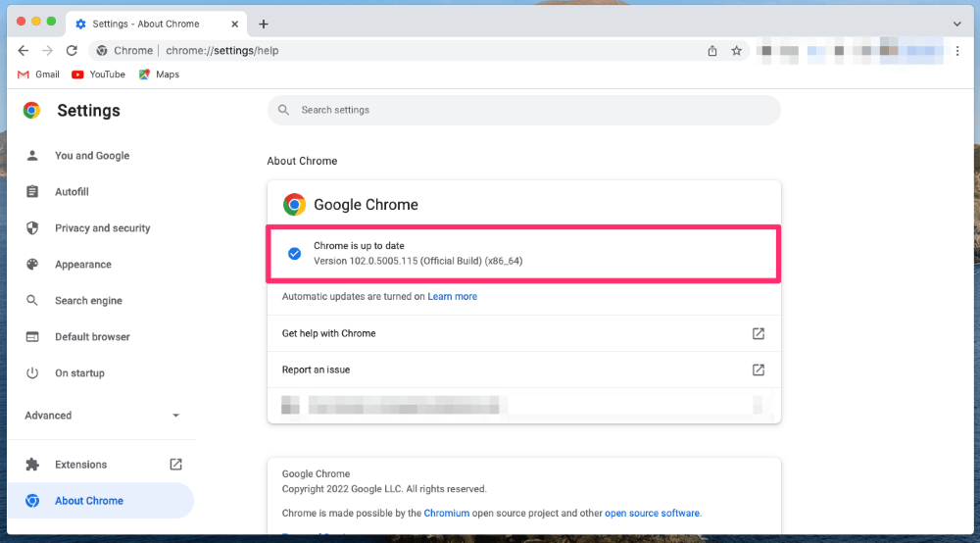Click the Learn more link

(452, 297)
